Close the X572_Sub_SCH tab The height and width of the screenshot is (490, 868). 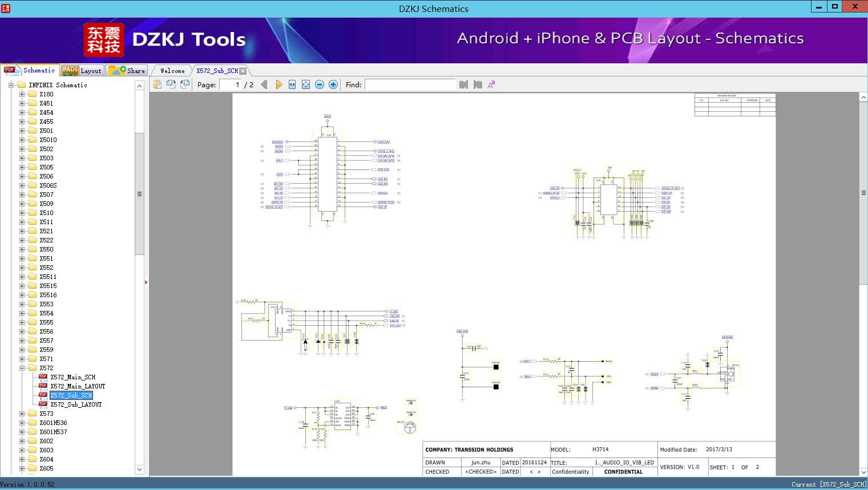pyautogui.click(x=243, y=71)
